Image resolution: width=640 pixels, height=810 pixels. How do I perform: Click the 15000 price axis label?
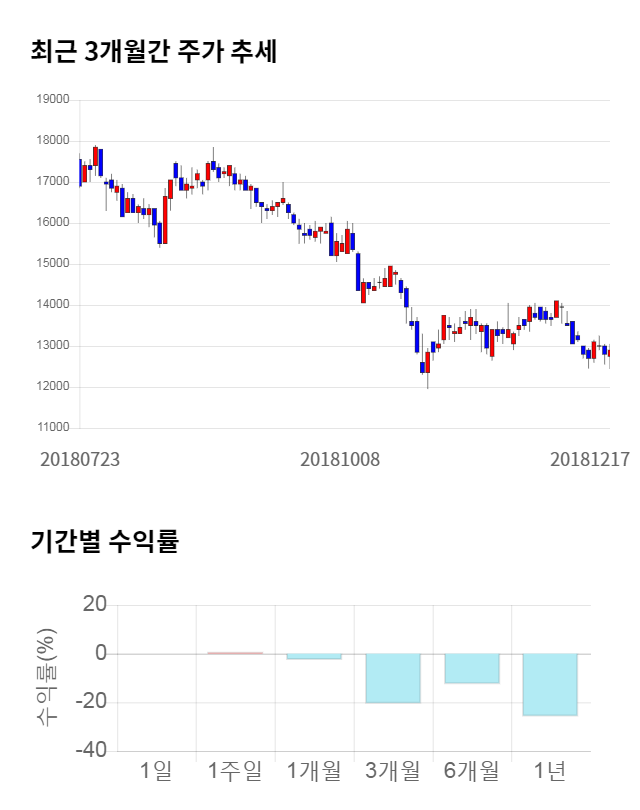pyautogui.click(x=53, y=264)
